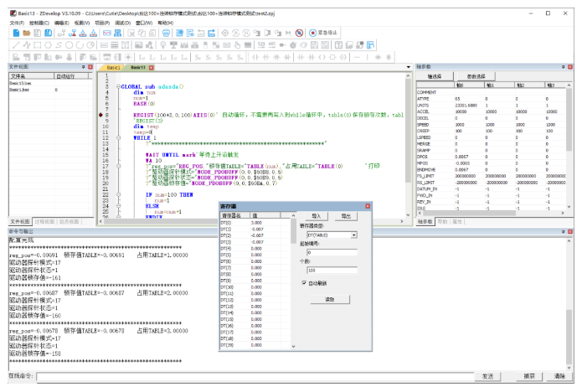Click the Cut scissors toolbar icon

[131, 33]
